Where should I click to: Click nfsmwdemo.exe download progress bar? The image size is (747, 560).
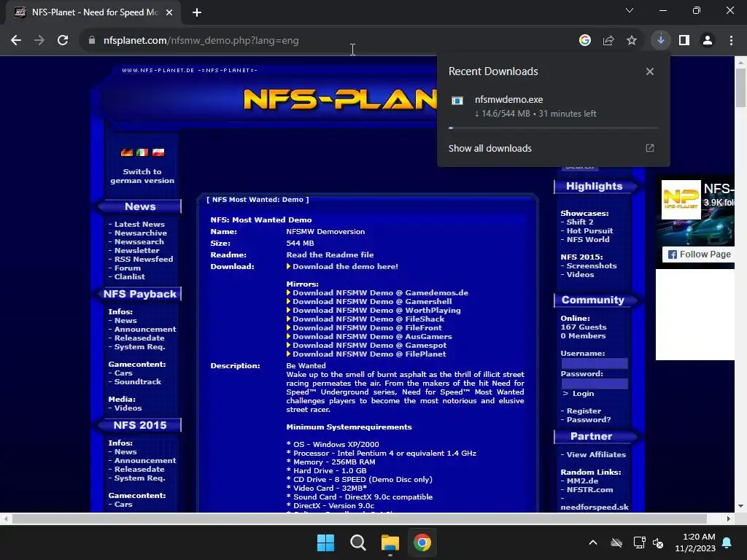[x=553, y=128]
